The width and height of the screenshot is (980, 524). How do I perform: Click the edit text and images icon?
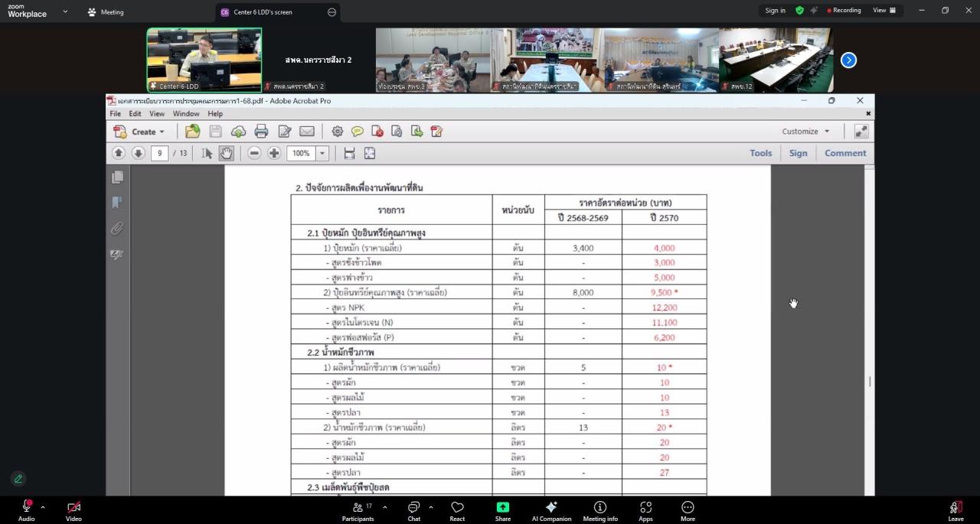click(285, 132)
